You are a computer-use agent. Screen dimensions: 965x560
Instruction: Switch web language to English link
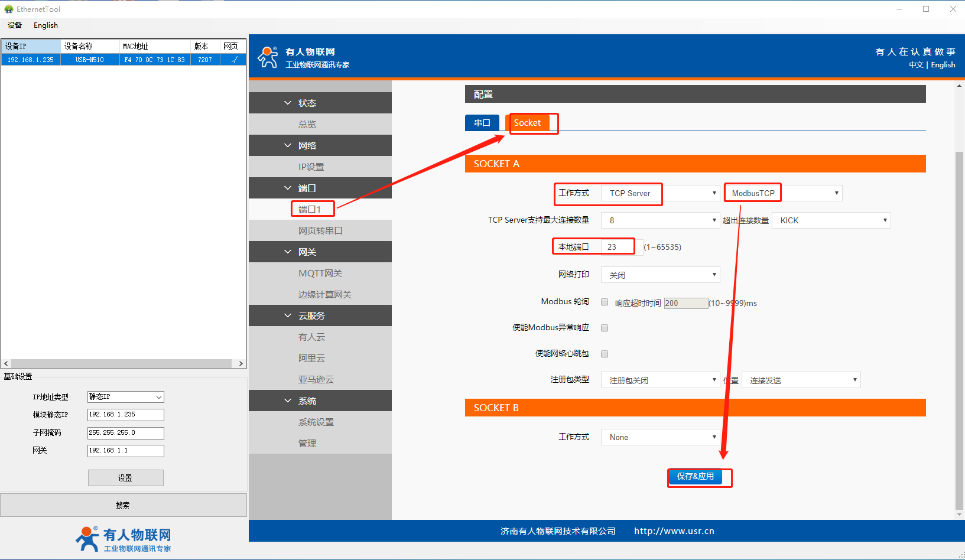click(943, 65)
